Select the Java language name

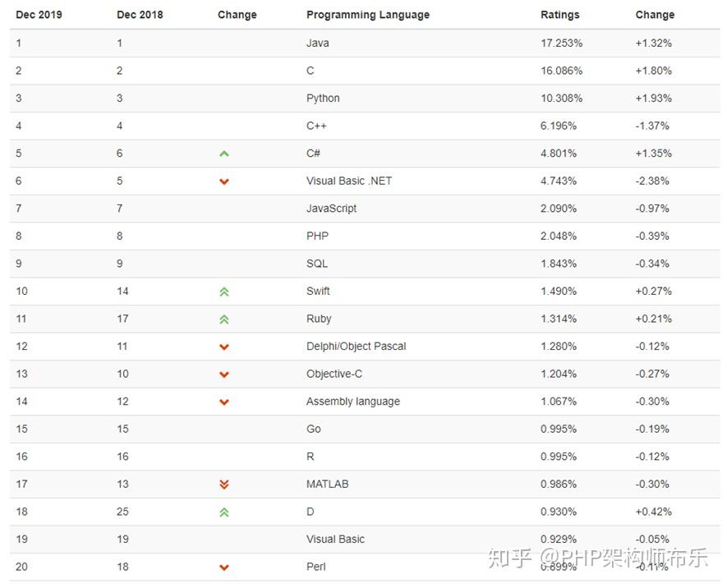(x=317, y=43)
